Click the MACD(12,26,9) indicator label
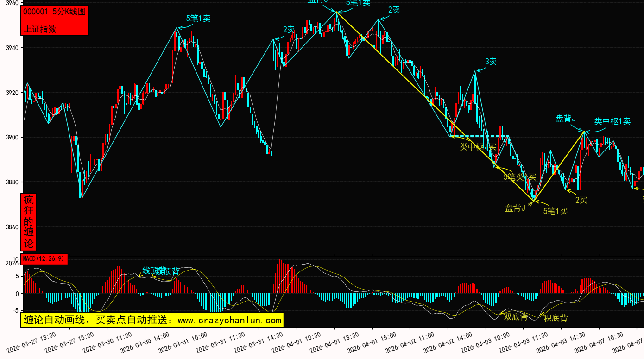644x359 pixels. (x=44, y=258)
